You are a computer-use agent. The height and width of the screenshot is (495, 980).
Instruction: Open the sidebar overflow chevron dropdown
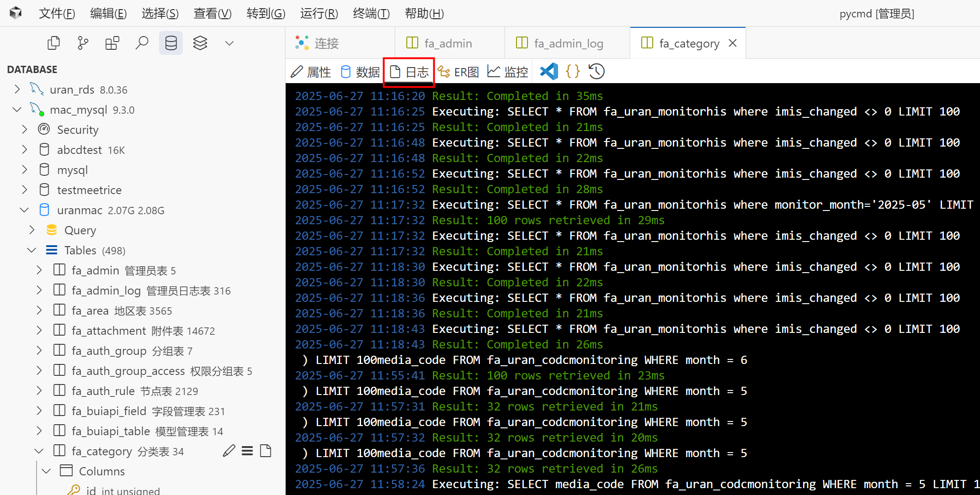pos(229,43)
